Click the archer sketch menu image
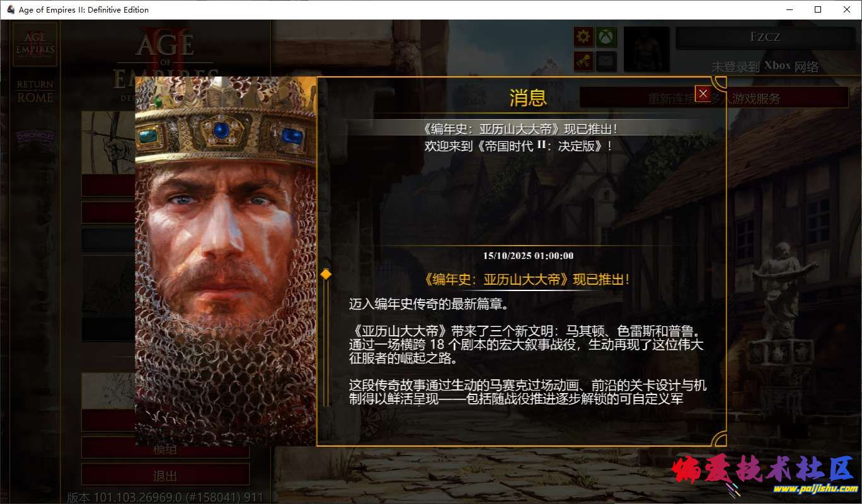The image size is (862, 504). coord(109,142)
